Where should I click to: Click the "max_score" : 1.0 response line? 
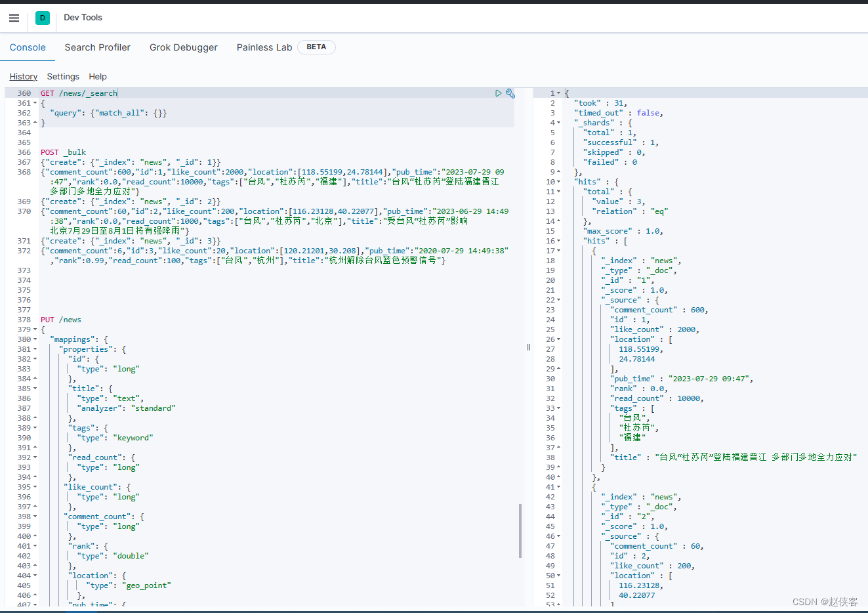coord(623,231)
